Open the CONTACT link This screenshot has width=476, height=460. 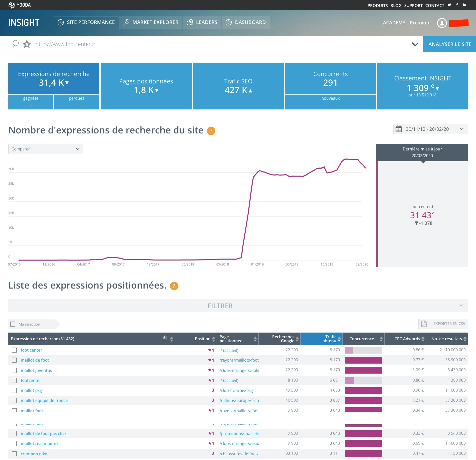pyautogui.click(x=435, y=6)
